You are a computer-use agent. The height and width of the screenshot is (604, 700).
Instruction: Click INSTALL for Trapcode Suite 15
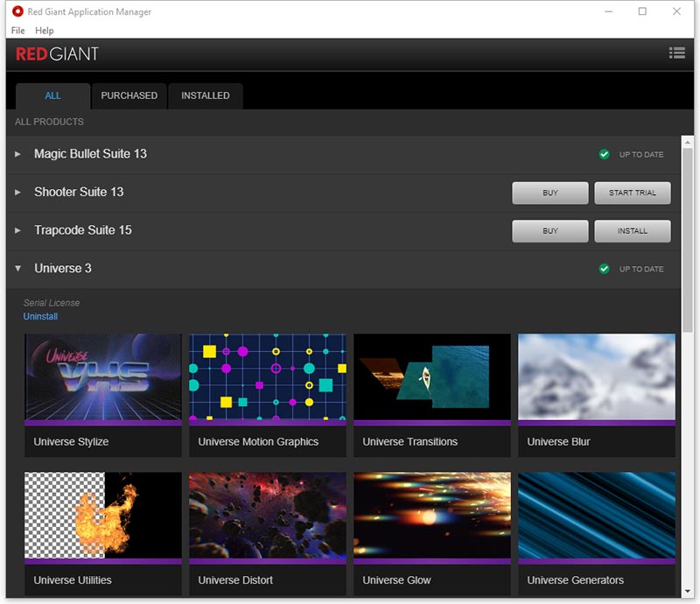coord(632,231)
